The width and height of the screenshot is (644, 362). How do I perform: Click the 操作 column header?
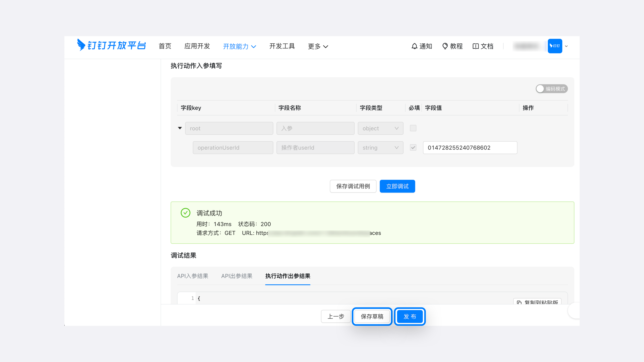click(x=528, y=108)
